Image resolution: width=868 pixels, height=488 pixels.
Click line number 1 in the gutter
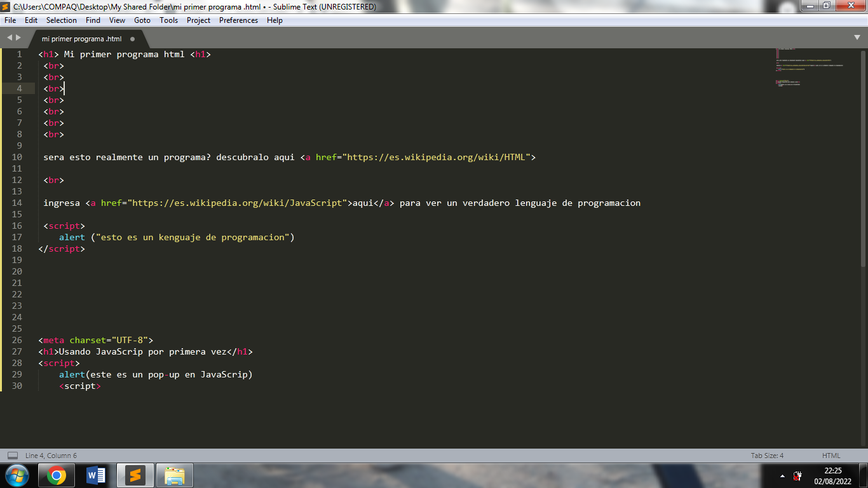[19, 54]
